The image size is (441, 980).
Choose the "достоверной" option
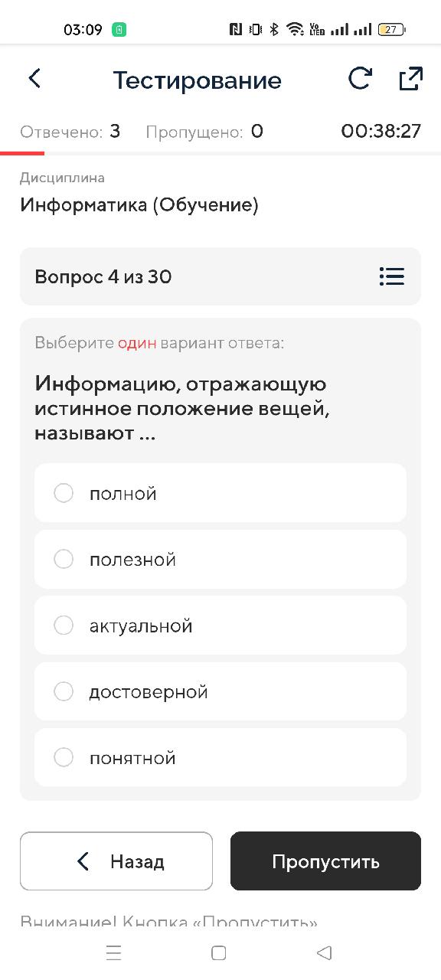[x=220, y=691]
